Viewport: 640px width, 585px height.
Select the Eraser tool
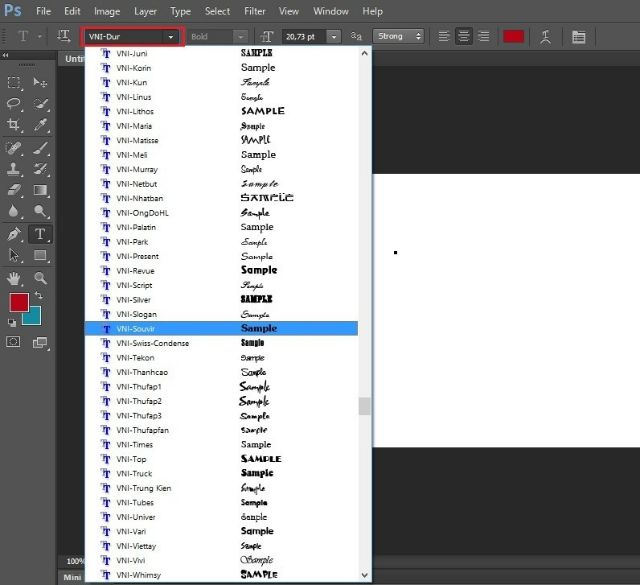pyautogui.click(x=14, y=190)
